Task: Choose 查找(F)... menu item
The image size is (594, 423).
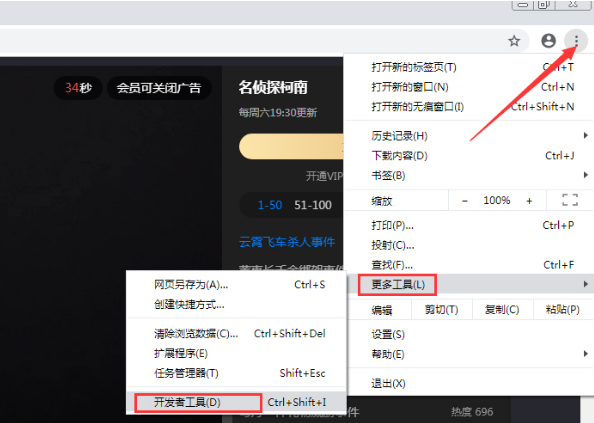Action: (x=470, y=265)
